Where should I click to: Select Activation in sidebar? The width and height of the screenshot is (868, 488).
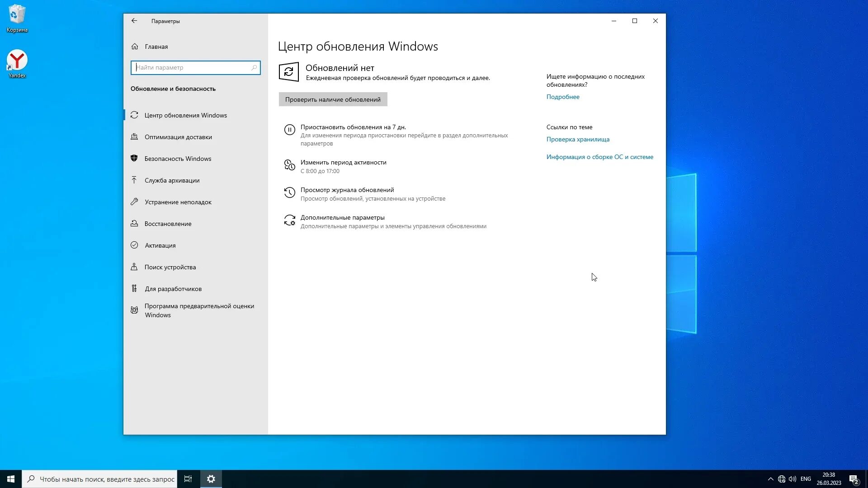point(160,245)
